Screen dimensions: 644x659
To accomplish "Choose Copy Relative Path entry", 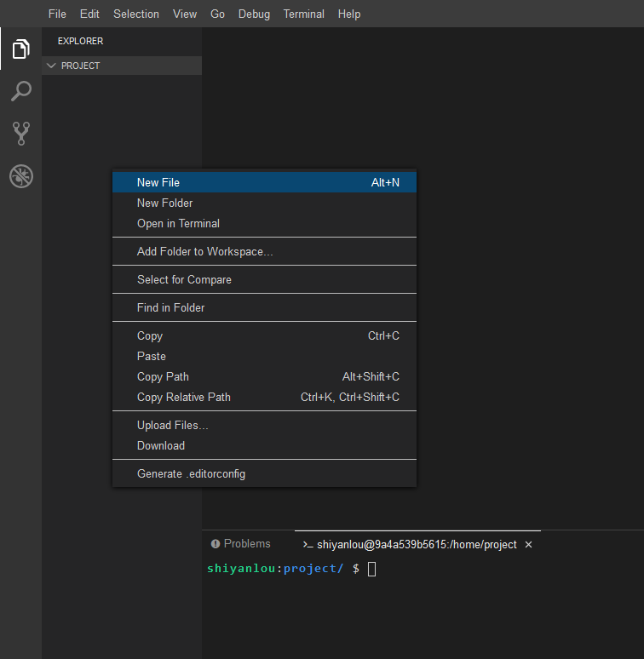I will (x=264, y=397).
